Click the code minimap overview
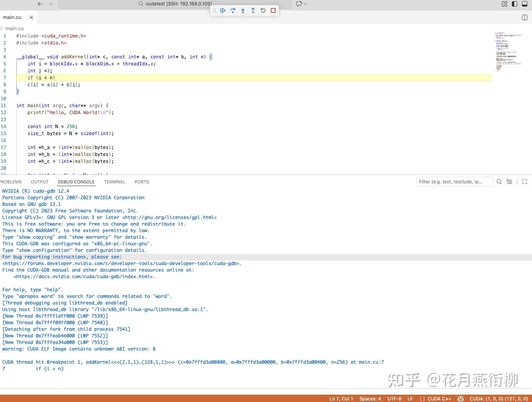This screenshot has width=532, height=402. 508,52
